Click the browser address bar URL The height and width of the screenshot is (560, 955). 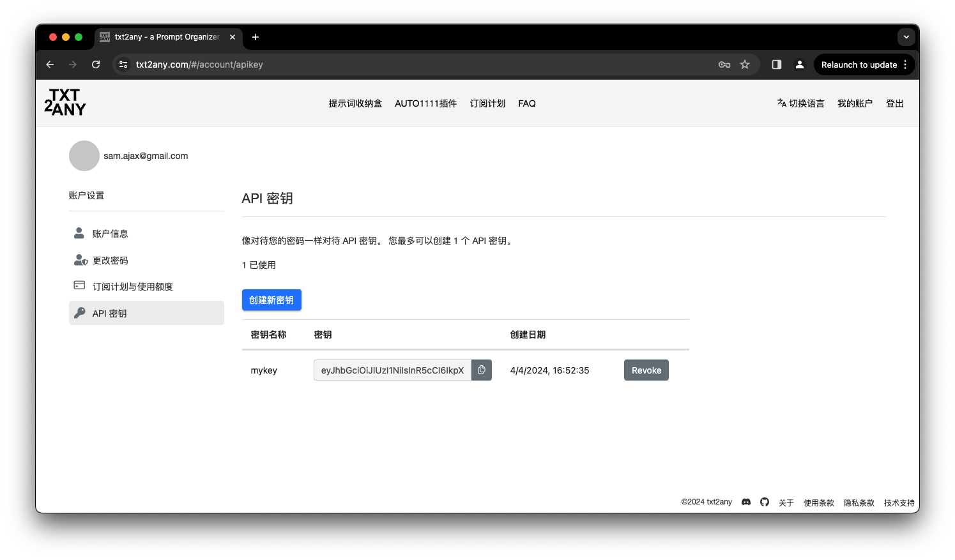coord(199,64)
